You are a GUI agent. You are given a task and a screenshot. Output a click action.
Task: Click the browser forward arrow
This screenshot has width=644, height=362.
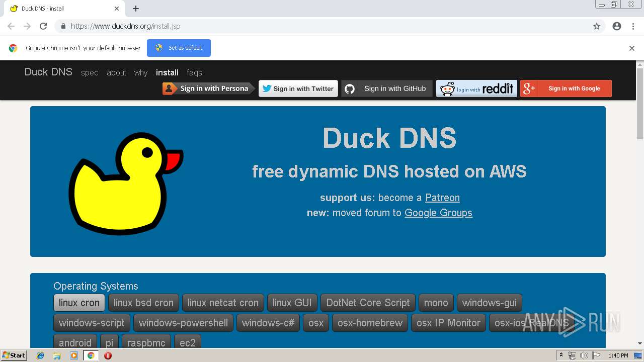pos(27,26)
